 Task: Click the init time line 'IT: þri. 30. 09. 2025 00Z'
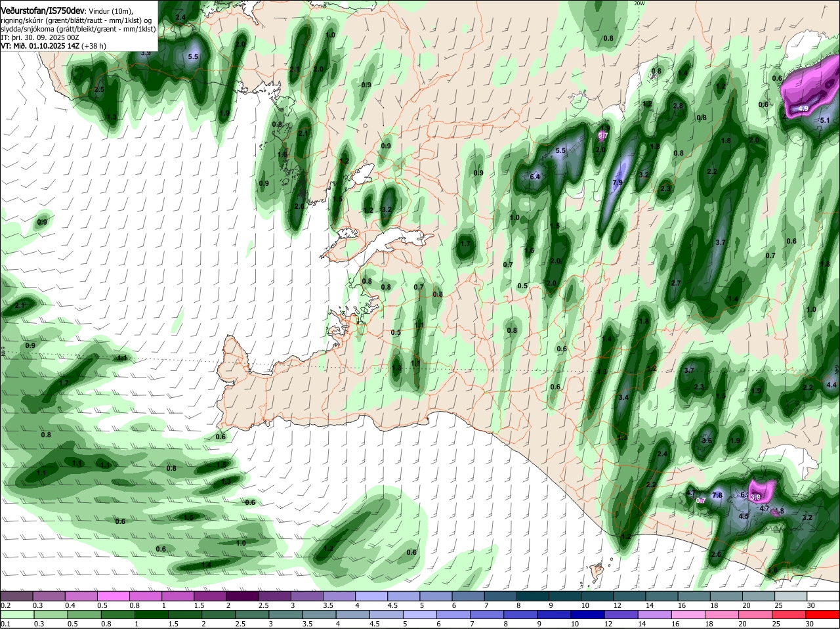pyautogui.click(x=39, y=37)
